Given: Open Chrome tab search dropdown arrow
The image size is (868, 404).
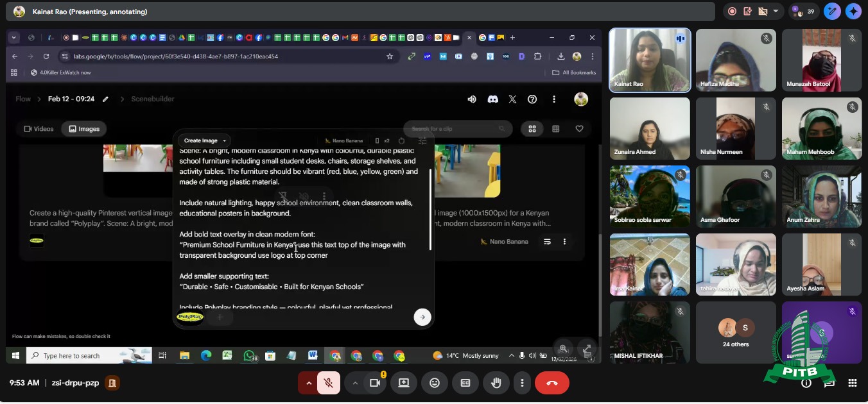Looking at the screenshot, I should (x=14, y=38).
